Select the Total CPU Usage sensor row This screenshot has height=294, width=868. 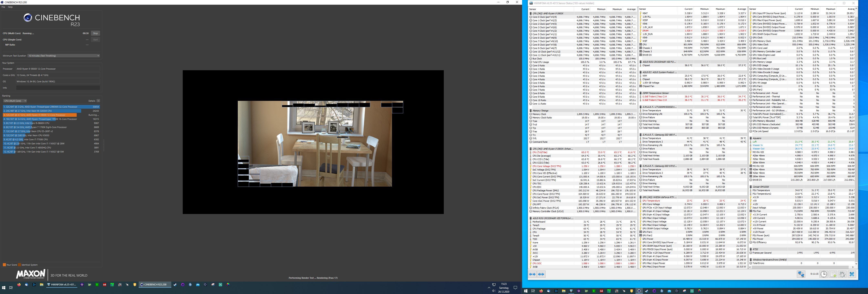[x=583, y=62]
